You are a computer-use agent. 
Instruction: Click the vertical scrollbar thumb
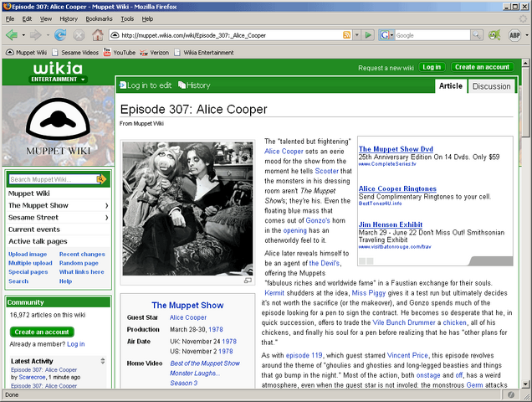point(524,101)
